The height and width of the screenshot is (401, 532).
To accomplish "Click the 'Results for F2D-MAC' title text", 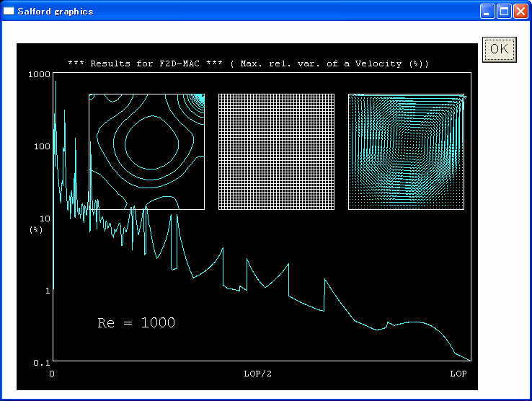I will pos(145,63).
